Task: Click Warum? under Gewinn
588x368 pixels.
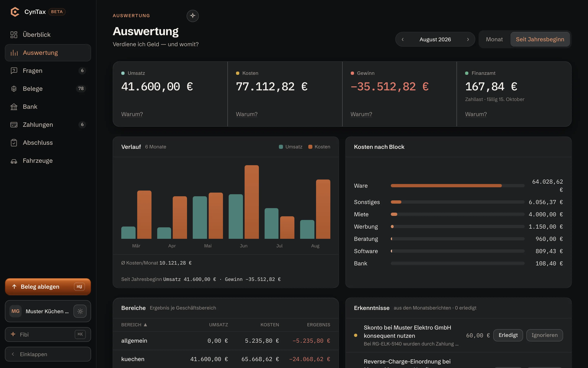Action: pos(361,114)
